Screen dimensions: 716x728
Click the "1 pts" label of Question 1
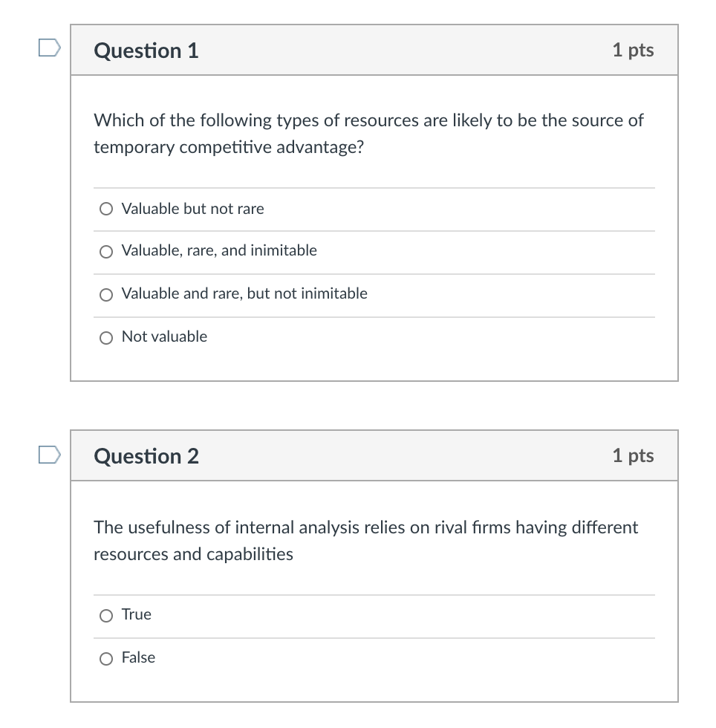633,50
